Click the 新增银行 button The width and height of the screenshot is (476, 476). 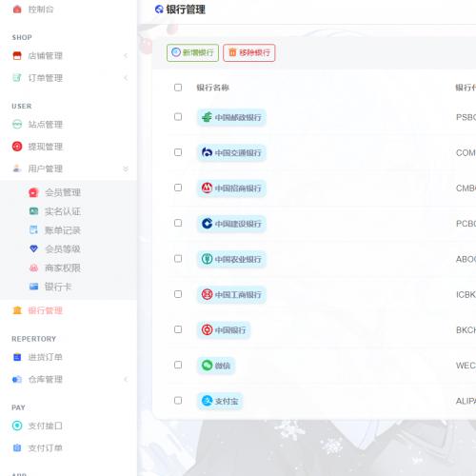pyautogui.click(x=192, y=52)
